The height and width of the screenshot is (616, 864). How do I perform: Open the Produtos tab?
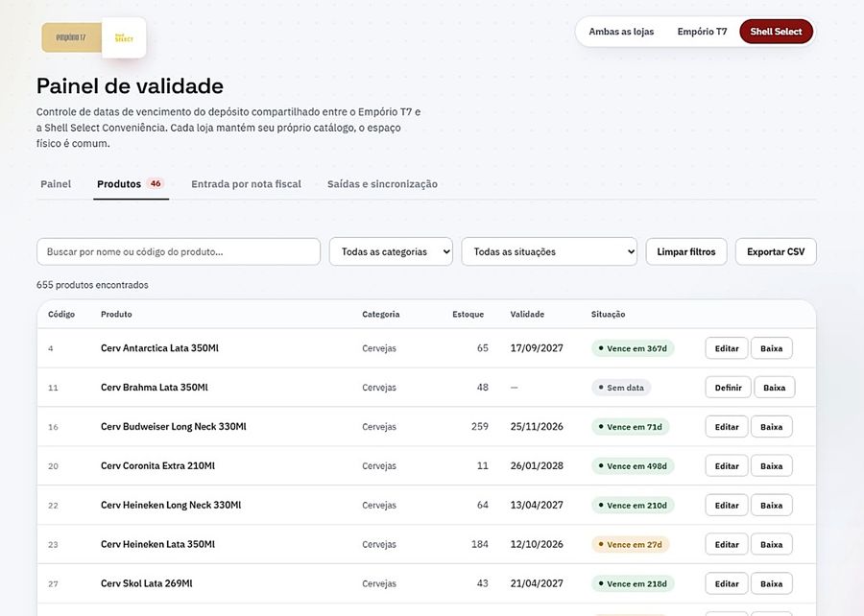pyautogui.click(x=132, y=184)
